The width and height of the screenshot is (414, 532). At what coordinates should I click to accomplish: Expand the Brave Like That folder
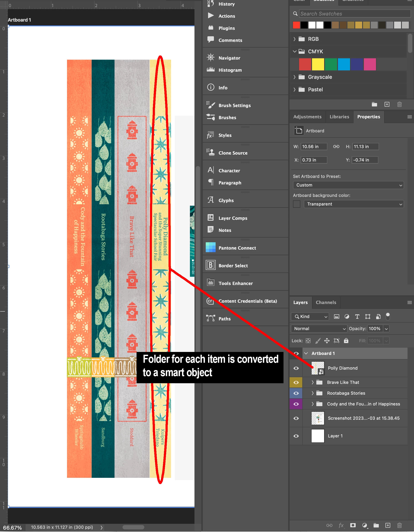(312, 382)
